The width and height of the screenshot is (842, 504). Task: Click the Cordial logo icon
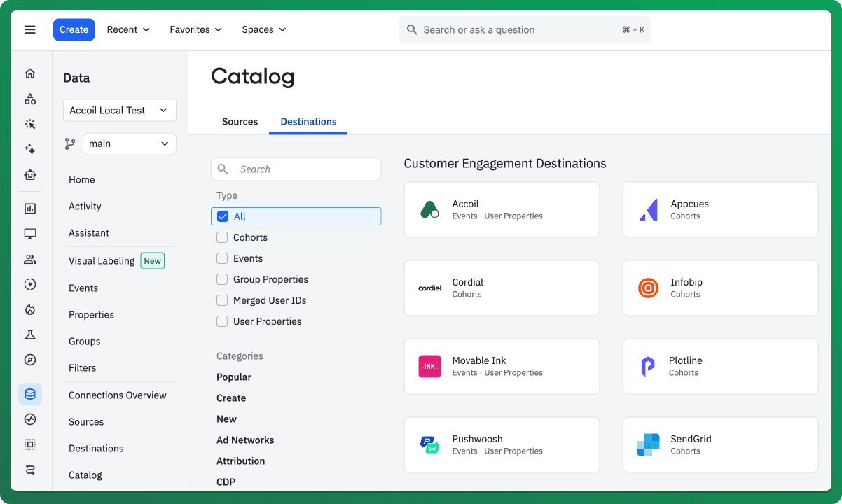429,288
